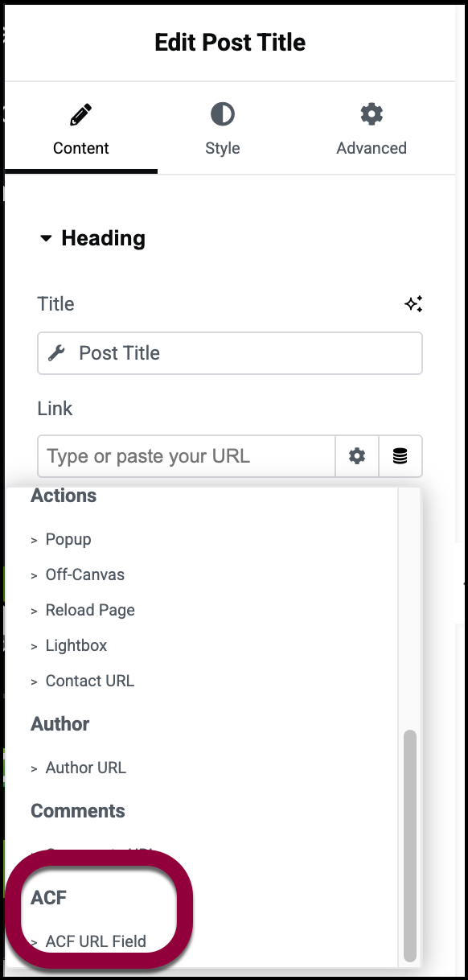Viewport: 468px width, 980px height.
Task: Choose Off-Canvas dynamic tag
Action: (85, 574)
